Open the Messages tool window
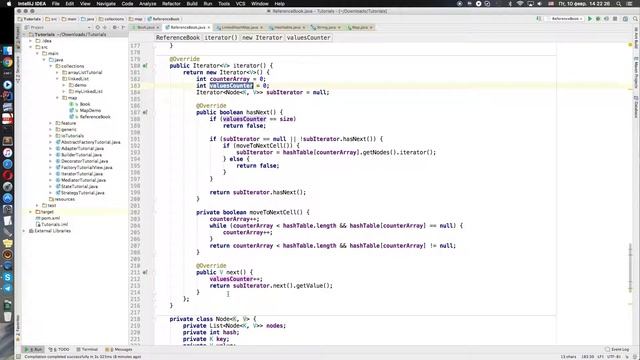This screenshot has height=360, width=640. point(119,349)
